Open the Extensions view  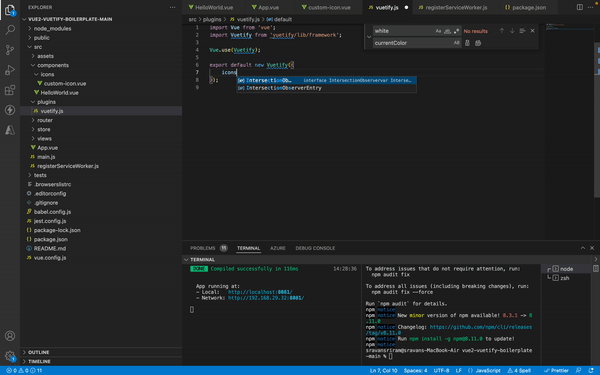[x=10, y=90]
